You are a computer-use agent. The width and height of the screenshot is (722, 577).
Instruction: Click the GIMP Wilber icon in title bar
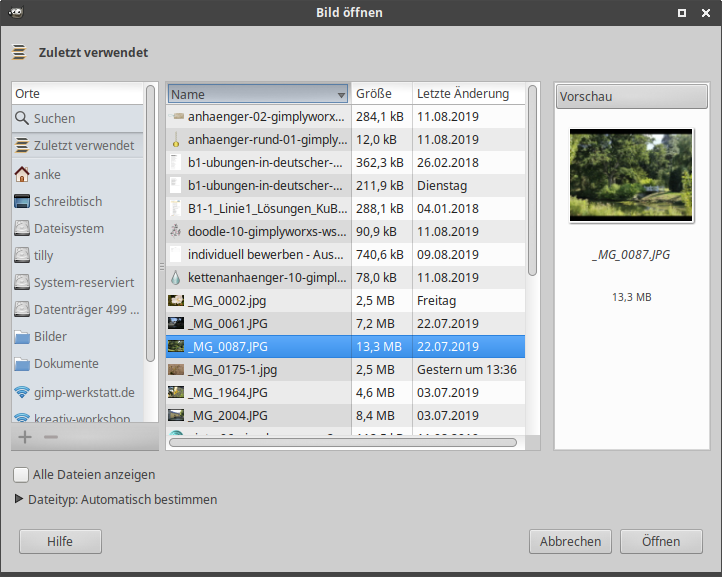(16, 12)
